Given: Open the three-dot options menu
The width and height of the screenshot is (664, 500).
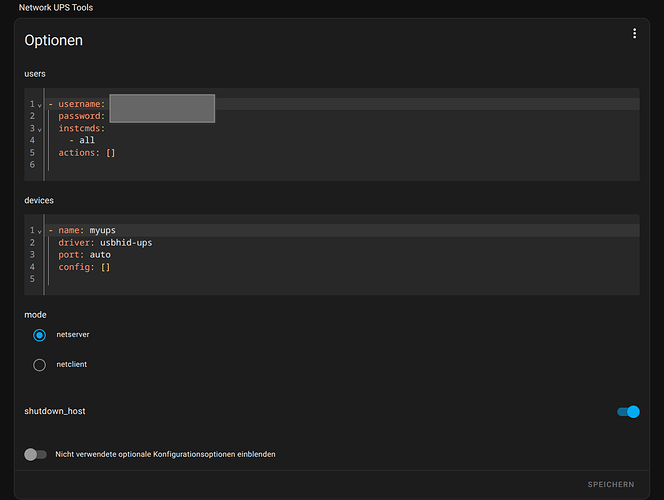Looking at the screenshot, I should click(x=634, y=33).
